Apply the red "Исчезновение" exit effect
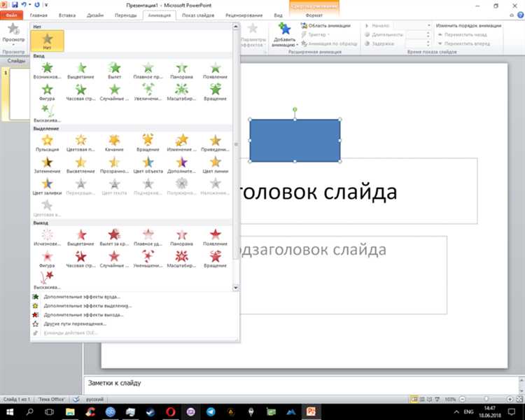Image resolution: width=525 pixels, height=420 pixels. coord(47,238)
